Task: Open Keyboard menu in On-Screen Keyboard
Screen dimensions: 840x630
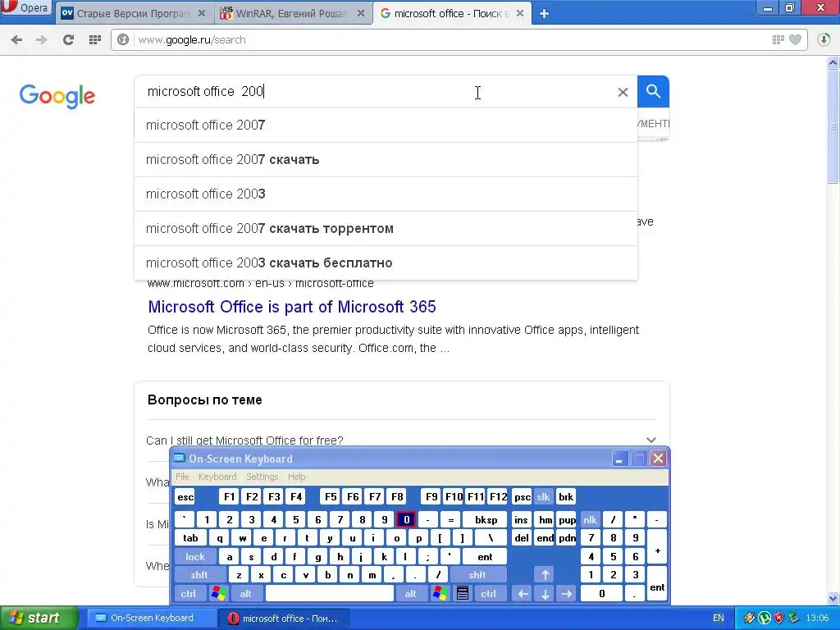Action: pos(217,477)
